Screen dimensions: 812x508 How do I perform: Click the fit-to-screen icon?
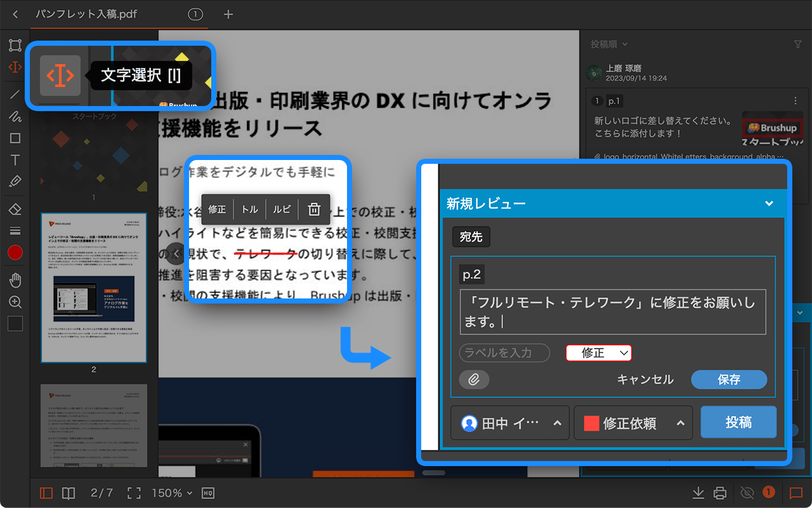134,493
